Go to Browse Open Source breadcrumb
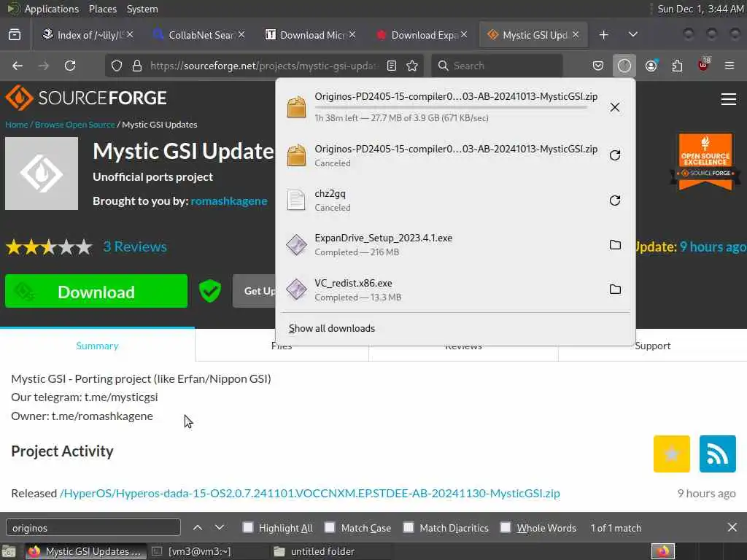Viewport: 747px width, 560px height. pos(75,124)
